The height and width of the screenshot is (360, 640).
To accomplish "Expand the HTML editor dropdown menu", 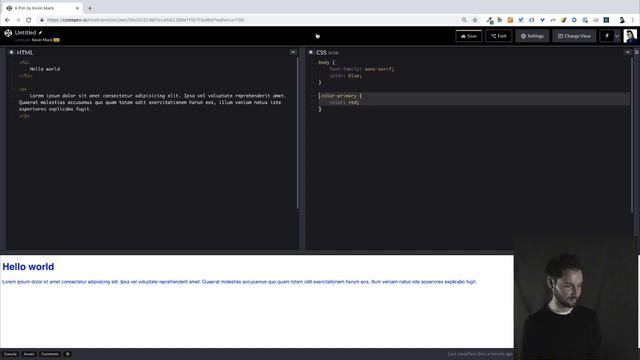I will point(293,52).
